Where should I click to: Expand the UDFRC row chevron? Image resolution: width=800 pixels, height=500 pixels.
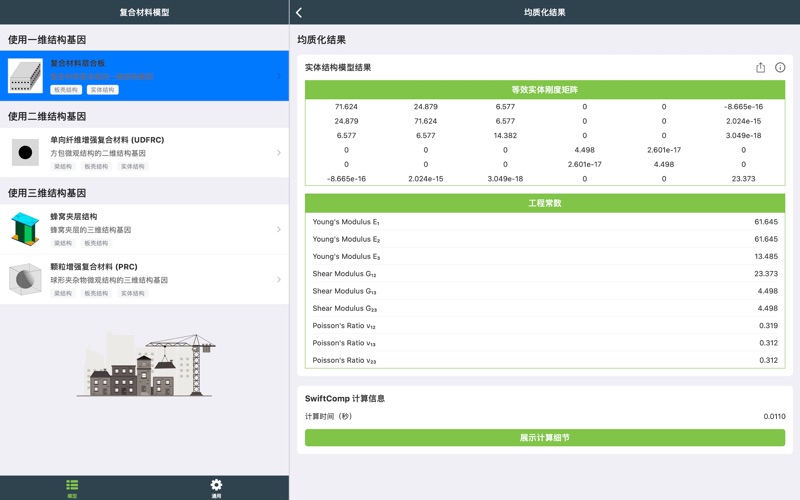pyautogui.click(x=278, y=153)
